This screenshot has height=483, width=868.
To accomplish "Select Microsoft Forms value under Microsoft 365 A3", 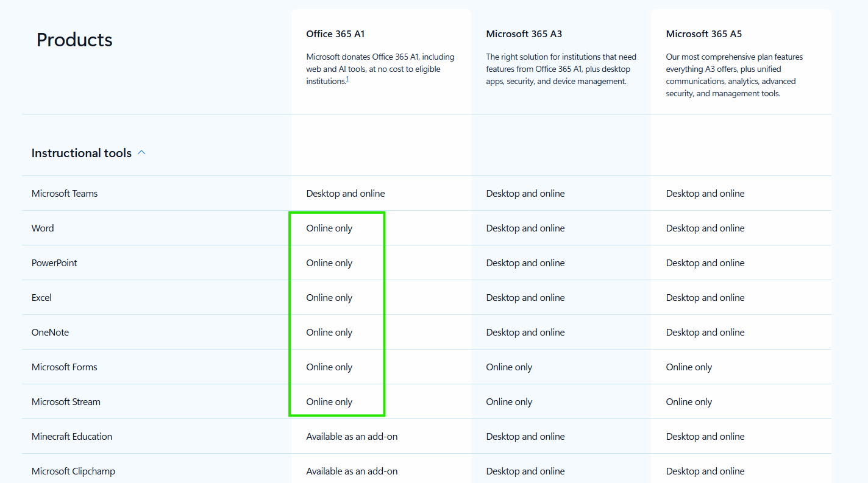I will tap(509, 367).
